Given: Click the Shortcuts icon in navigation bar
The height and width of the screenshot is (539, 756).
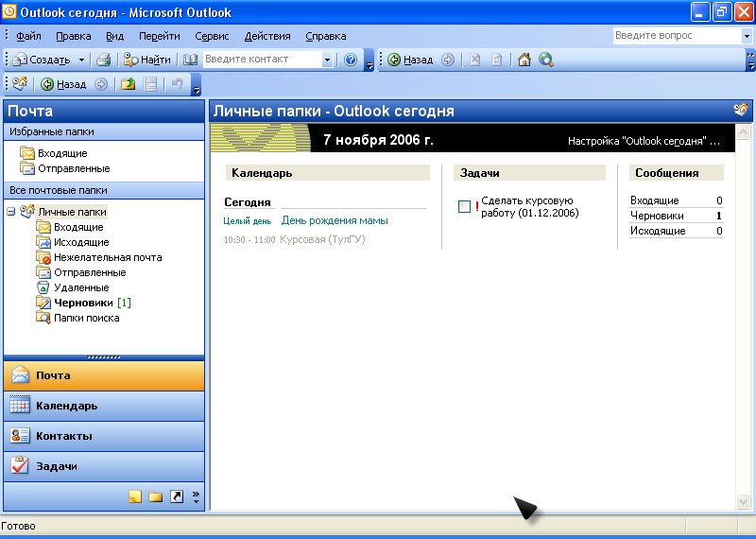Looking at the screenshot, I should tap(177, 496).
